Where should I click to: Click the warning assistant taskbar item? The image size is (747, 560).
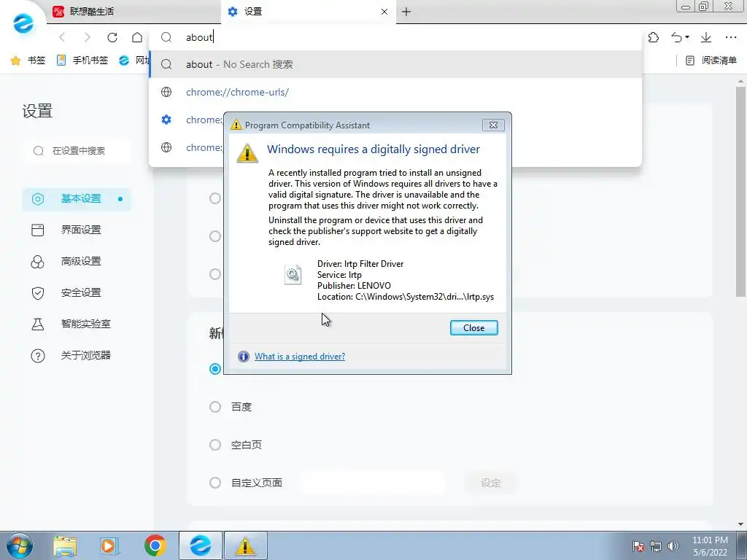click(245, 545)
